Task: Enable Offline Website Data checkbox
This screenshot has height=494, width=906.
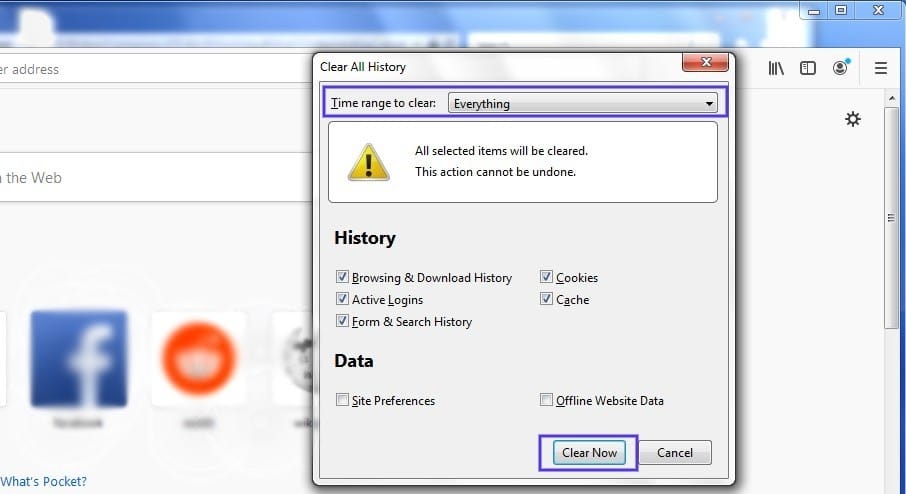Action: [x=547, y=401]
